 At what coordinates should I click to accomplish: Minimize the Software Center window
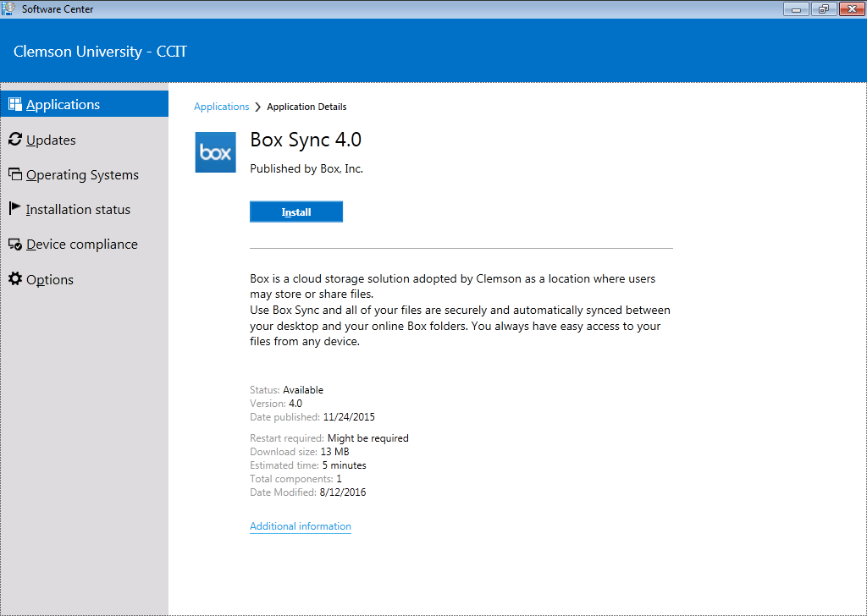[796, 8]
